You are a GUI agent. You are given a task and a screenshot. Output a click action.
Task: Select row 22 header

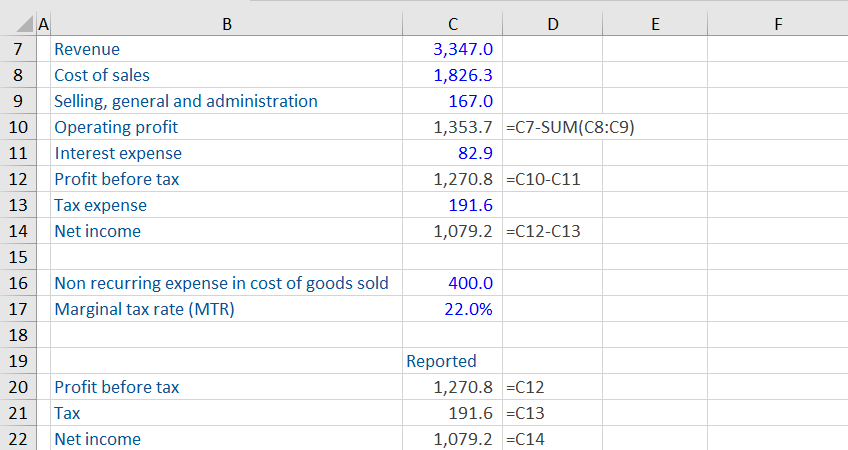(19, 439)
